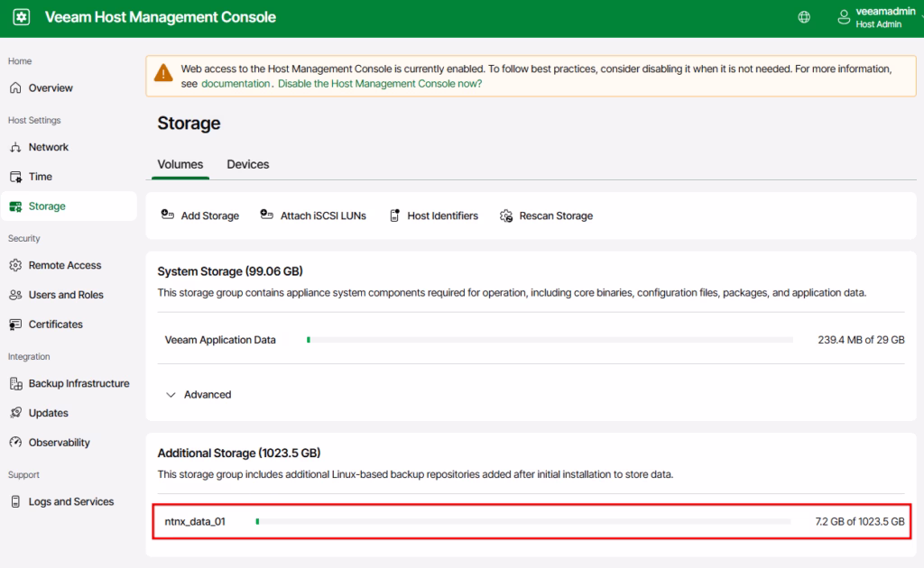The width and height of the screenshot is (924, 568).
Task: Open Time settings in the sidebar
Action: coord(69,177)
